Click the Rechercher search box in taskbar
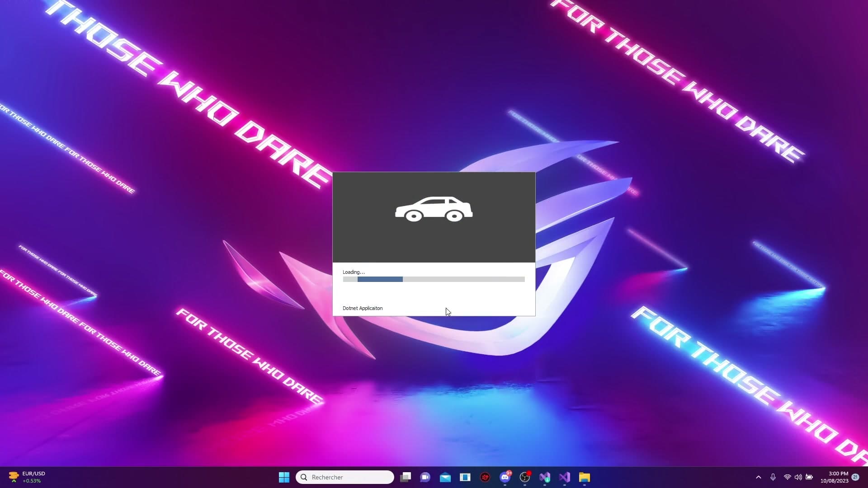The width and height of the screenshot is (868, 488). pyautogui.click(x=345, y=477)
